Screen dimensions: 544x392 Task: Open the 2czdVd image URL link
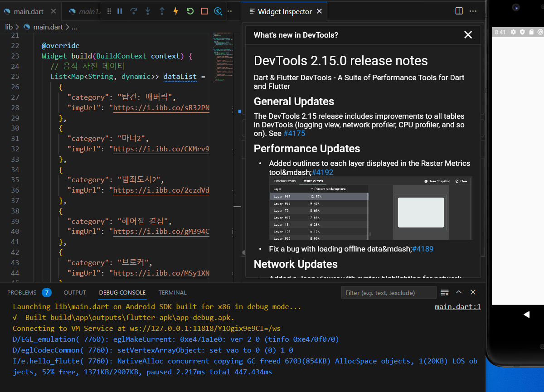click(x=161, y=190)
